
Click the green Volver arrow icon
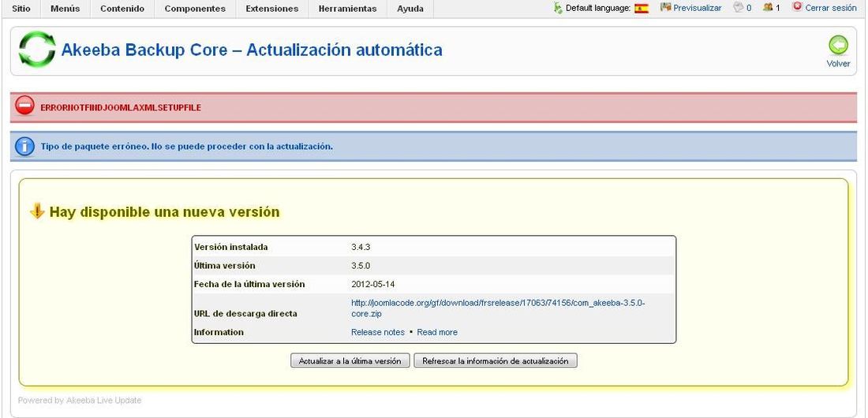click(838, 46)
